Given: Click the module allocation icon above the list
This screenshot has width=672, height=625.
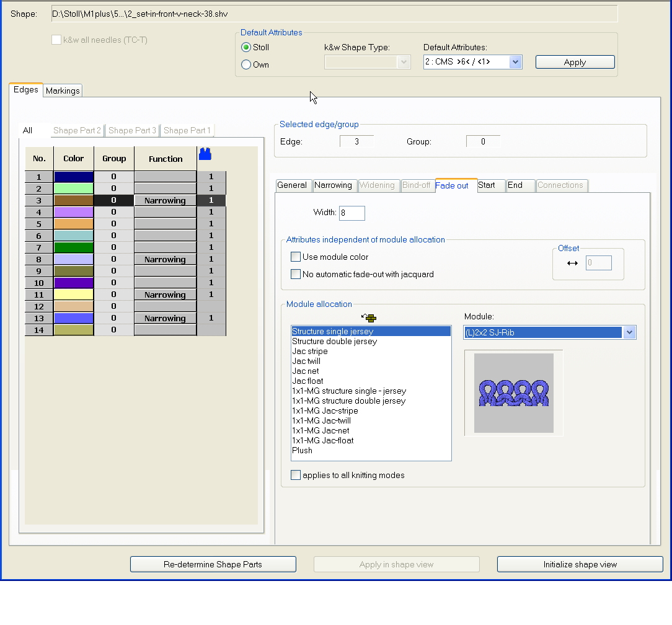Looking at the screenshot, I should click(369, 318).
